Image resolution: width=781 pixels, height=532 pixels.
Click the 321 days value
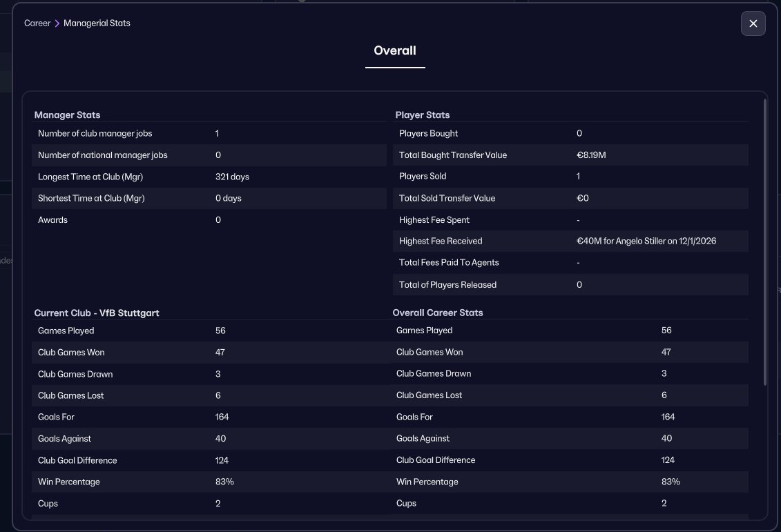point(232,177)
